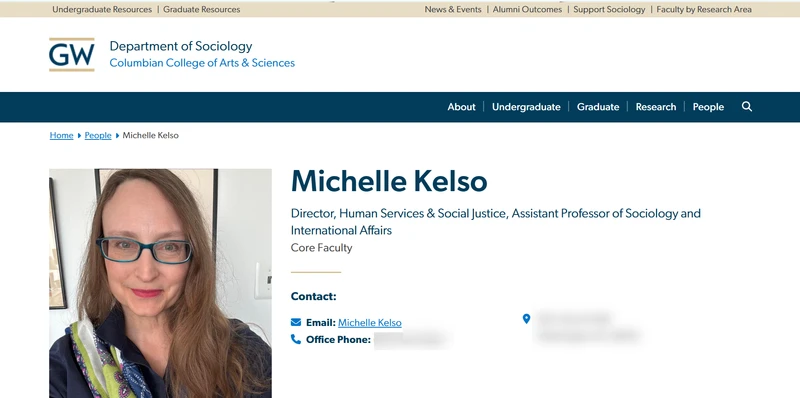This screenshot has width=800, height=398.
Task: Go to Undergraduate Resources link
Action: 102,9
